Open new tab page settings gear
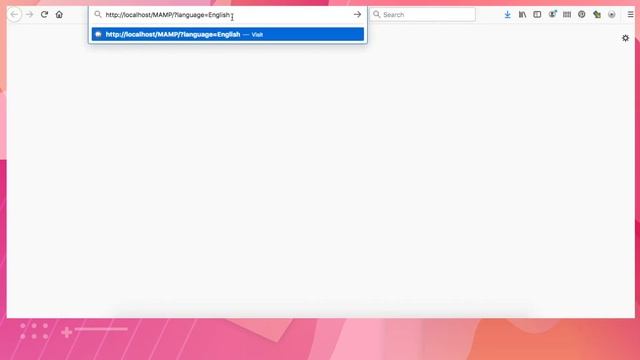The image size is (640, 360). 625,38
